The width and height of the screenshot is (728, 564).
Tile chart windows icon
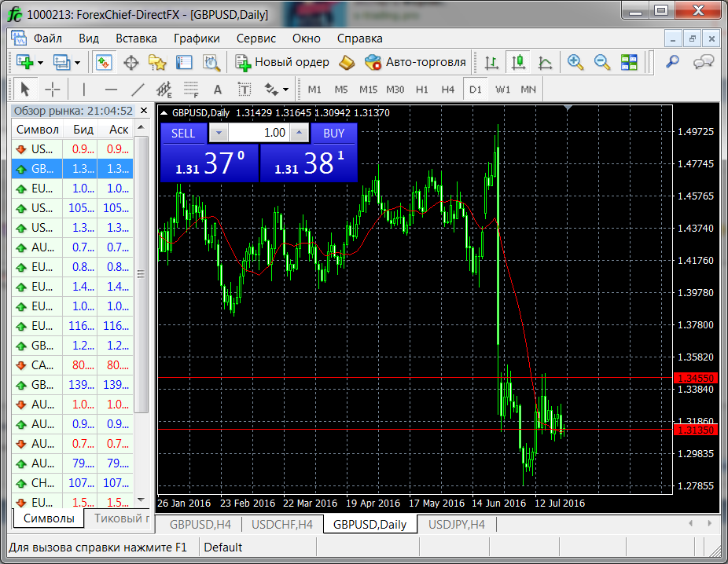(x=629, y=62)
